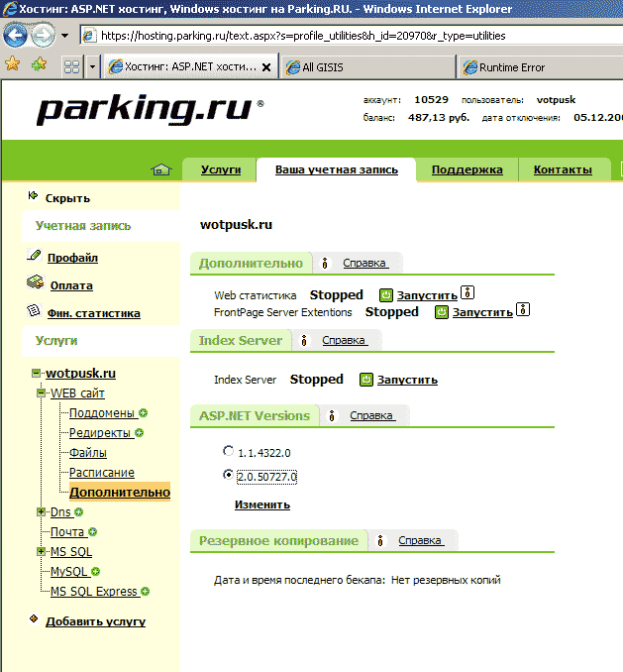Open MySQL tree item
This screenshot has height=672, width=623.
coord(69,571)
